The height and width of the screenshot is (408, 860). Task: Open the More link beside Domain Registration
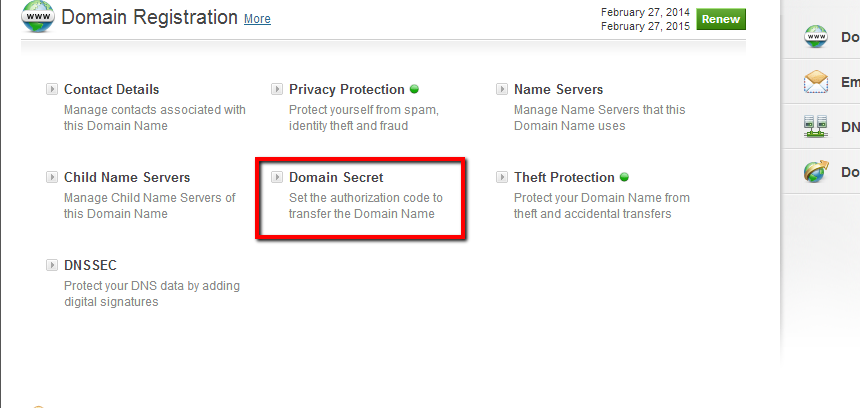257,19
